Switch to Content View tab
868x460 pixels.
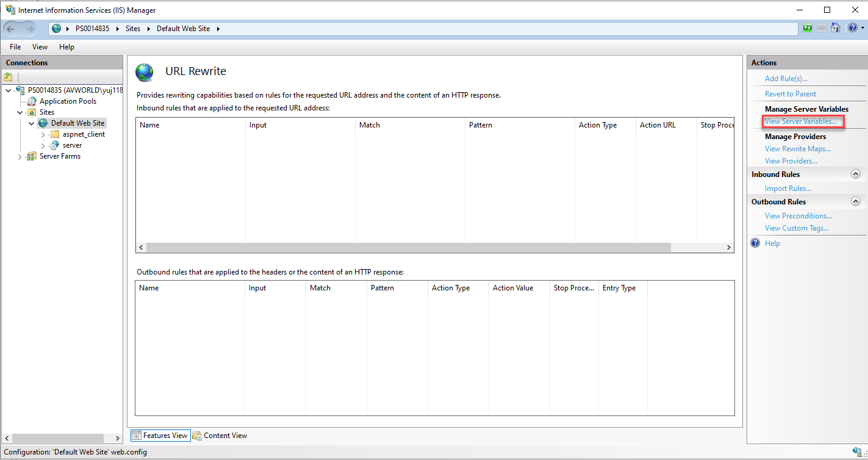point(220,436)
